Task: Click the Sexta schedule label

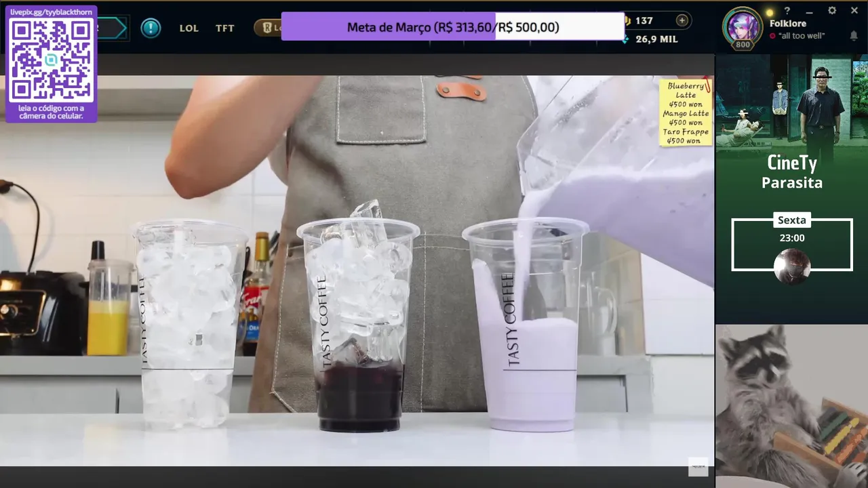Action: tap(791, 220)
